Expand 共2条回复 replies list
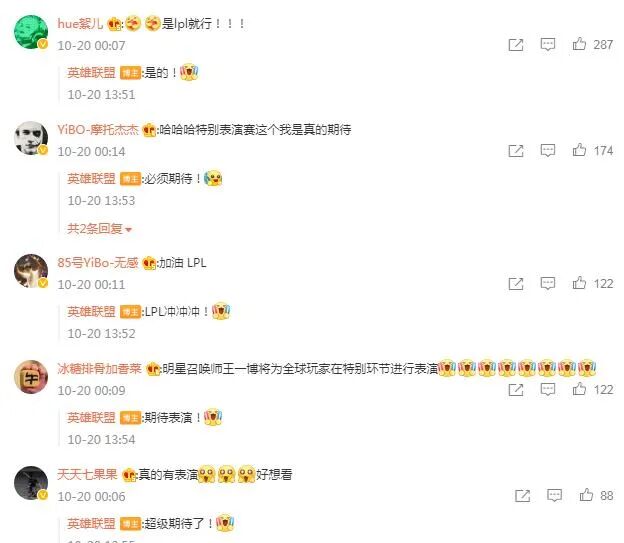This screenshot has height=543, width=624. tap(99, 229)
